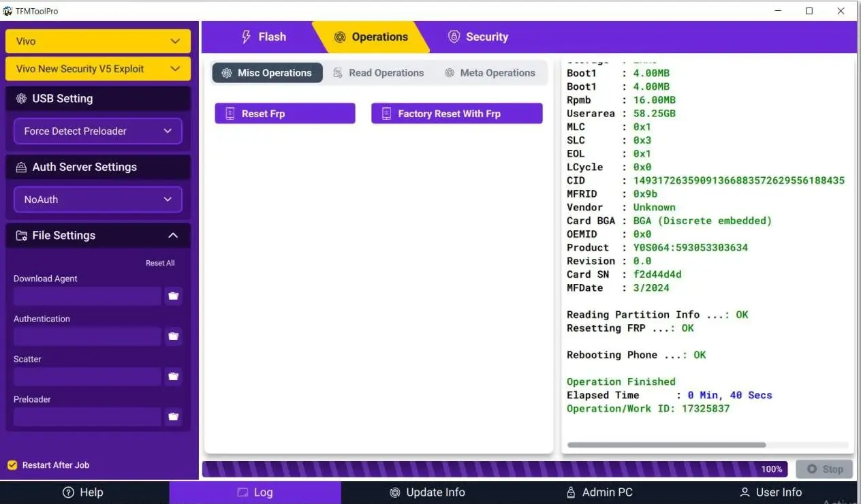Select the Read Operations sub-tab

378,73
